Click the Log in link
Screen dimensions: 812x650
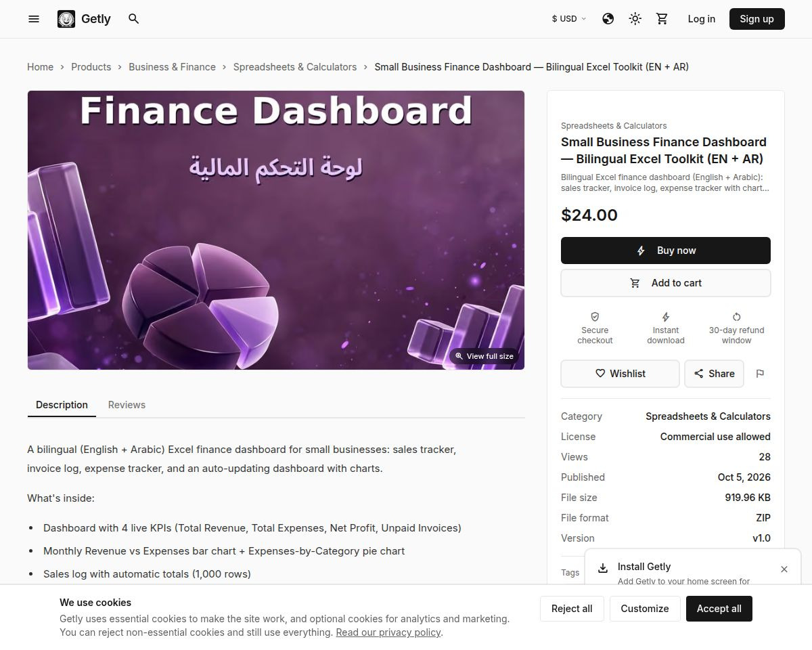tap(701, 19)
